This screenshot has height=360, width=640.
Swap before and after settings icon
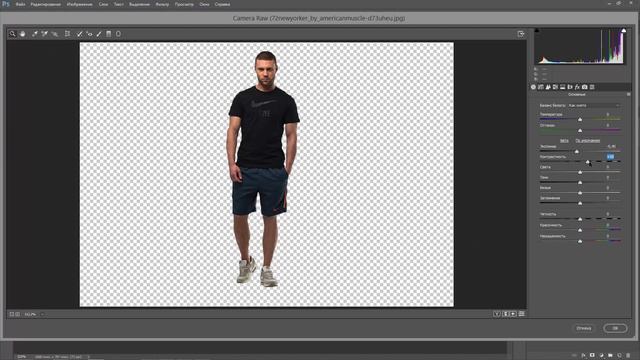coord(505,314)
